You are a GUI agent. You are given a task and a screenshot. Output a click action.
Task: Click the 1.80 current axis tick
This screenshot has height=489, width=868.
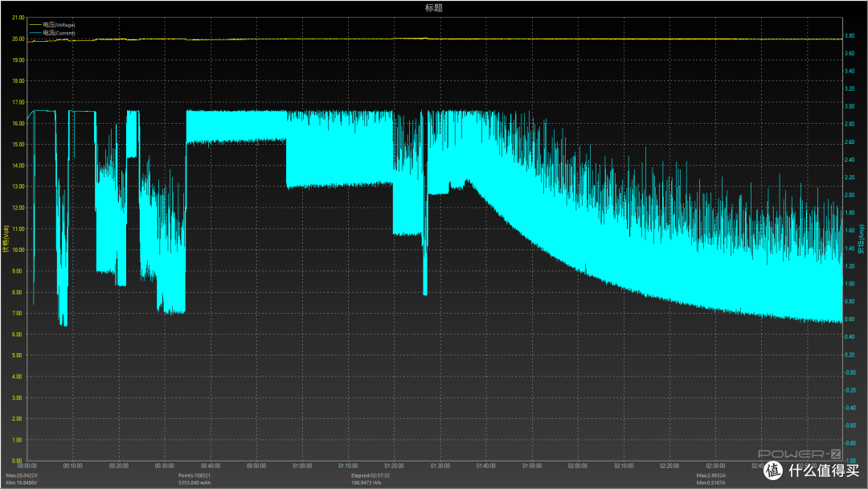[850, 213]
